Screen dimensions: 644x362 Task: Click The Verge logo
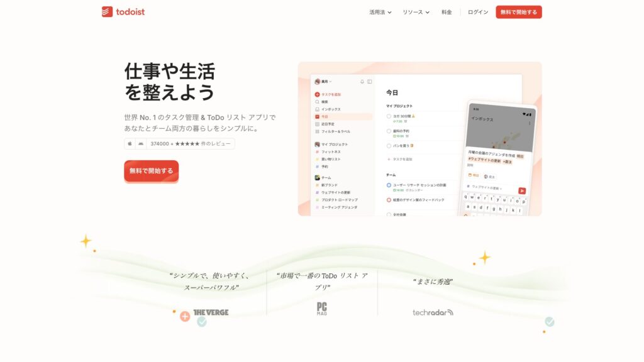point(211,312)
